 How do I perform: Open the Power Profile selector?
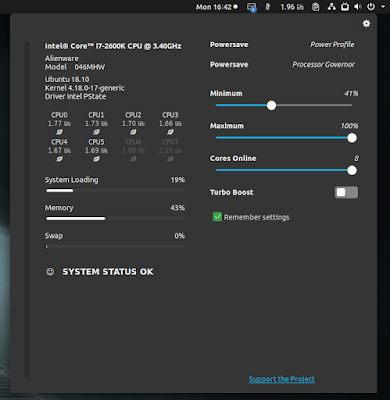pos(282,45)
